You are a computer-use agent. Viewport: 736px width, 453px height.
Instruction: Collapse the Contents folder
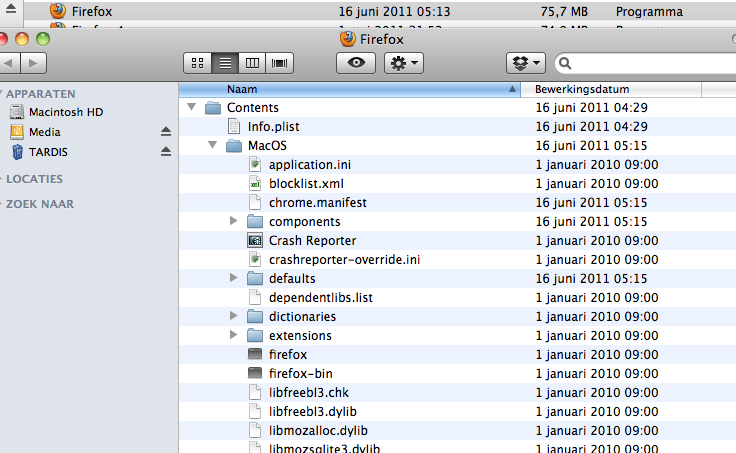(192, 107)
